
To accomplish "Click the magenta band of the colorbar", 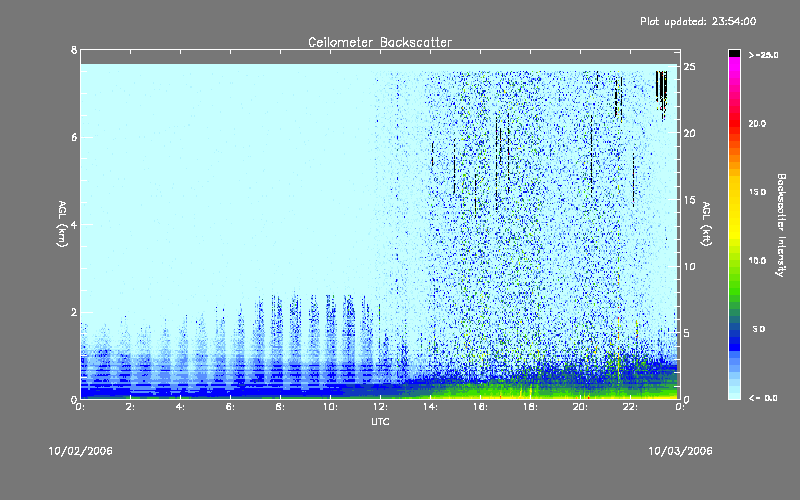I will click(734, 65).
